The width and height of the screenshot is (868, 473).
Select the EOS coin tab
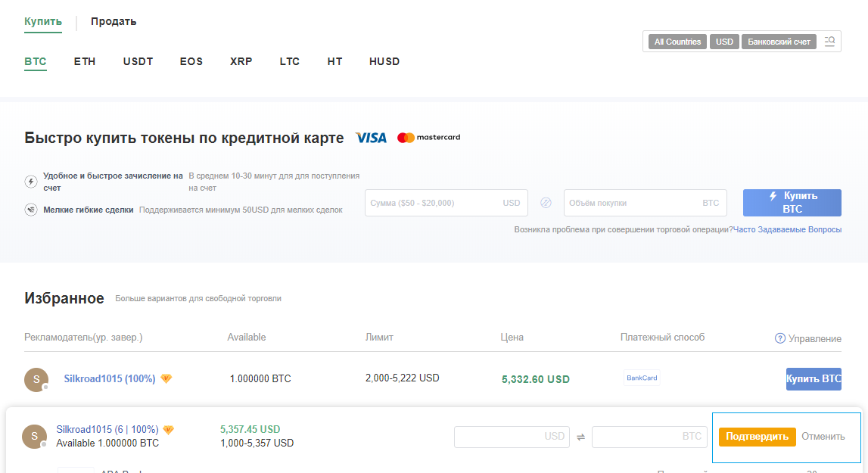191,61
